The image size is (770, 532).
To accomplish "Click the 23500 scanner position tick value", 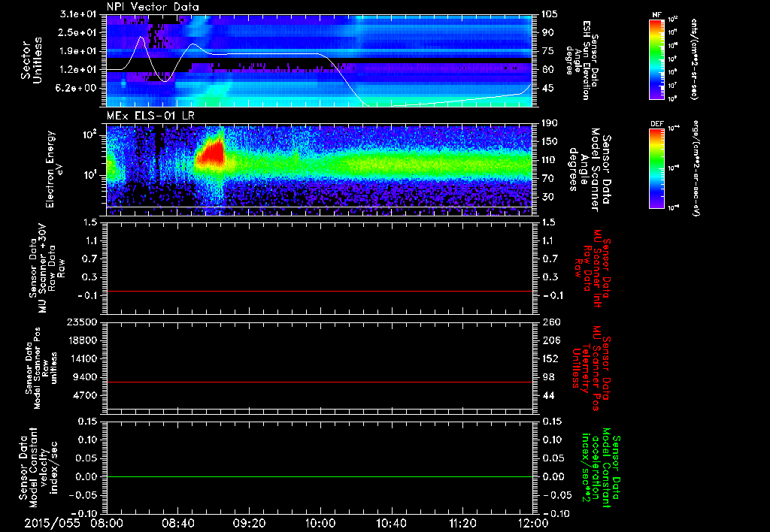I will pos(81,322).
